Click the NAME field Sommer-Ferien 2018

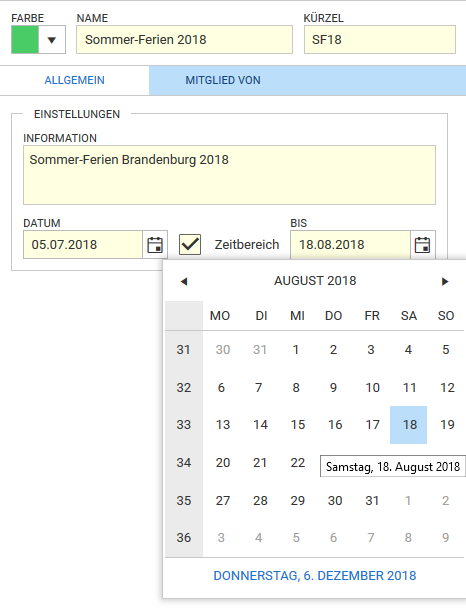[x=184, y=40]
